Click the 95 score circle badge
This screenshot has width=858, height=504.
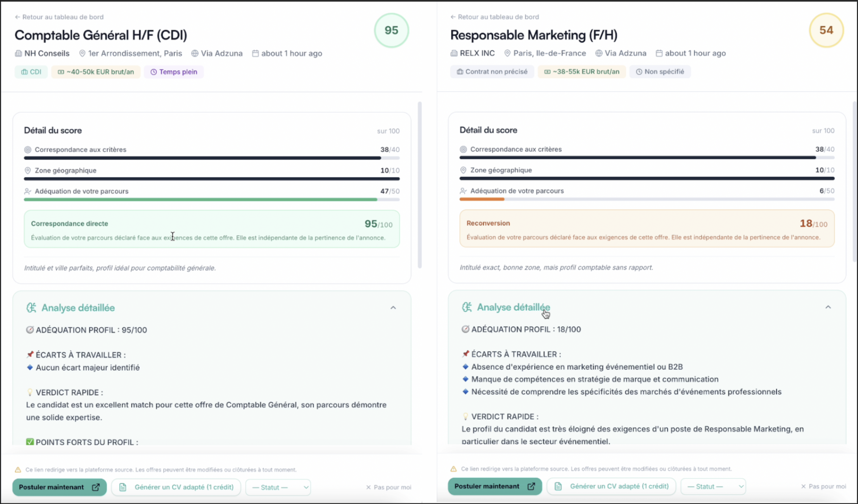click(392, 30)
